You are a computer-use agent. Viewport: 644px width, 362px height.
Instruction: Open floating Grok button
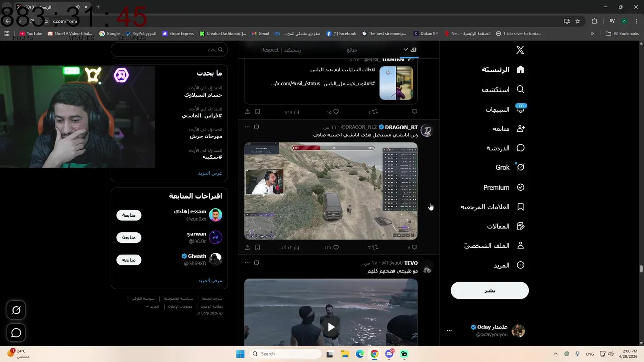click(x=16, y=310)
